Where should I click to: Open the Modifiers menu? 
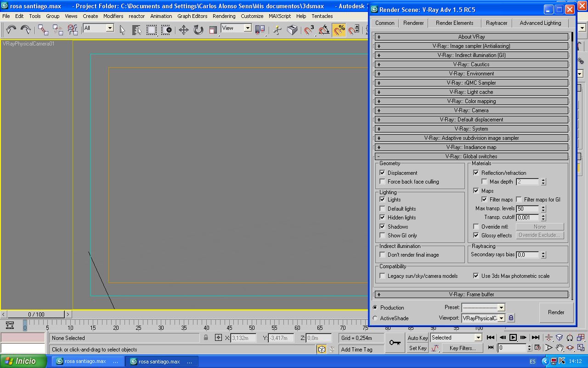(113, 16)
